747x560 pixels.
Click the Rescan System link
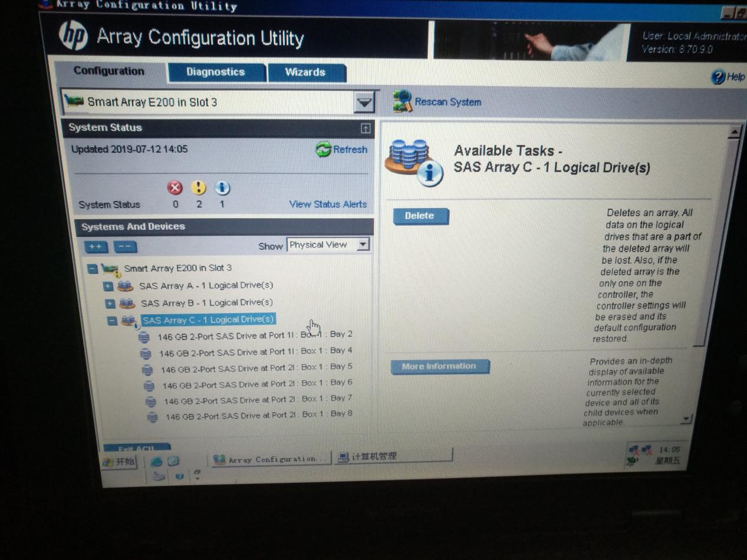(447, 102)
